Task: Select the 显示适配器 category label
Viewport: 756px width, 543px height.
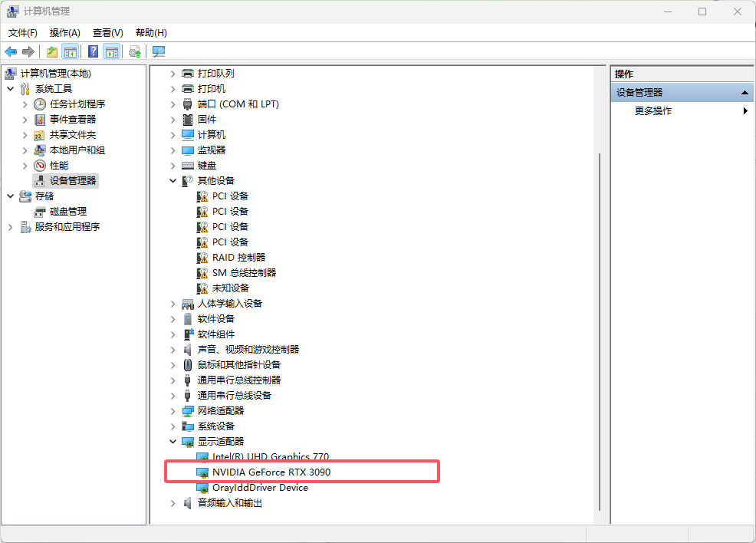Action: (221, 441)
